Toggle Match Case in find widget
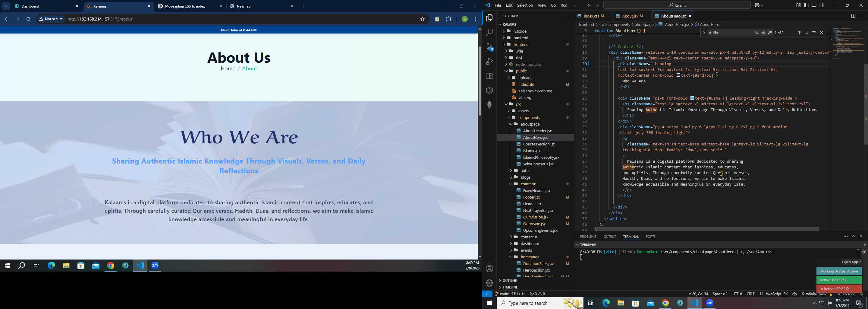Screen dimensions: 868x309 pyautogui.click(x=756, y=33)
